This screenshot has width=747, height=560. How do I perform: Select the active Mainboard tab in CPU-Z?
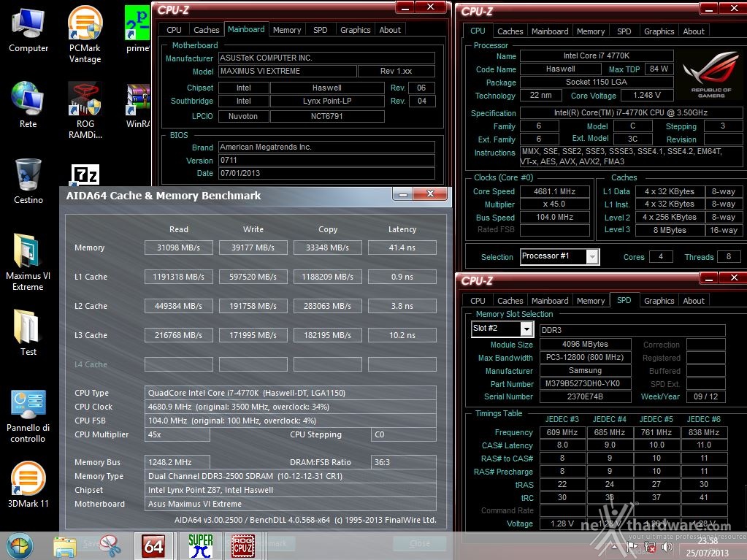click(x=246, y=29)
